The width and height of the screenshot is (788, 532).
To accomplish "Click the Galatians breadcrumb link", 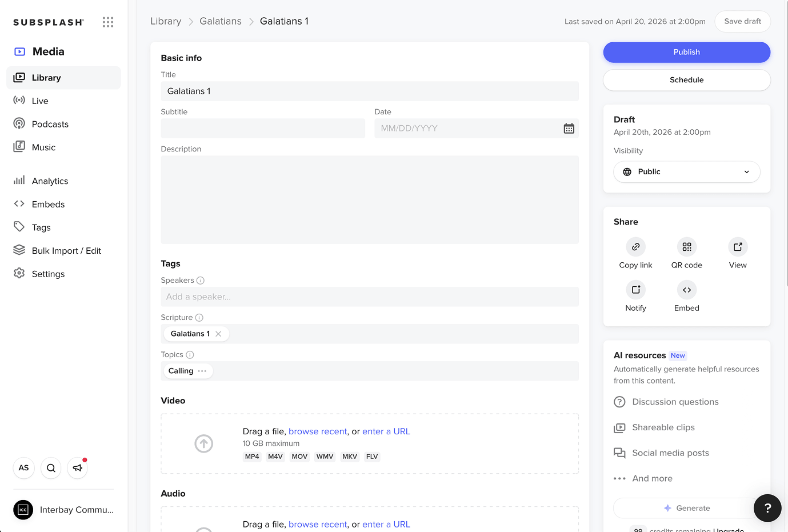I will point(221,21).
